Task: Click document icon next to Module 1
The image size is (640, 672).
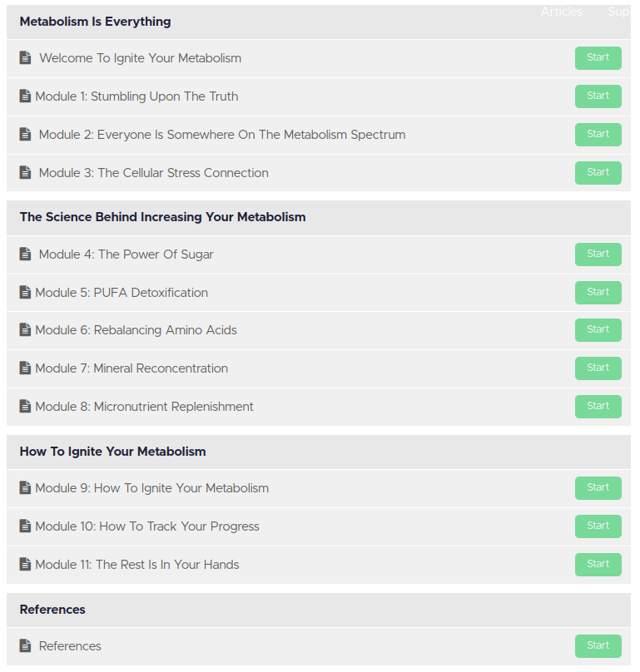Action: point(25,96)
